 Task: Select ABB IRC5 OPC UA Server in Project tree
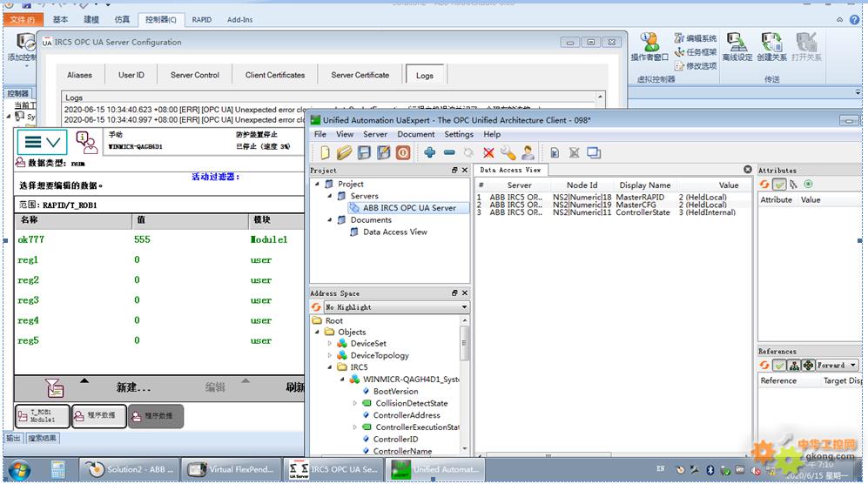click(x=409, y=208)
